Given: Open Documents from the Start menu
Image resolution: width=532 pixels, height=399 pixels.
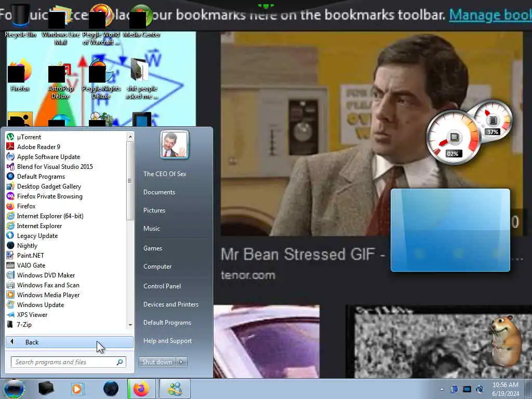Looking at the screenshot, I should [x=159, y=192].
